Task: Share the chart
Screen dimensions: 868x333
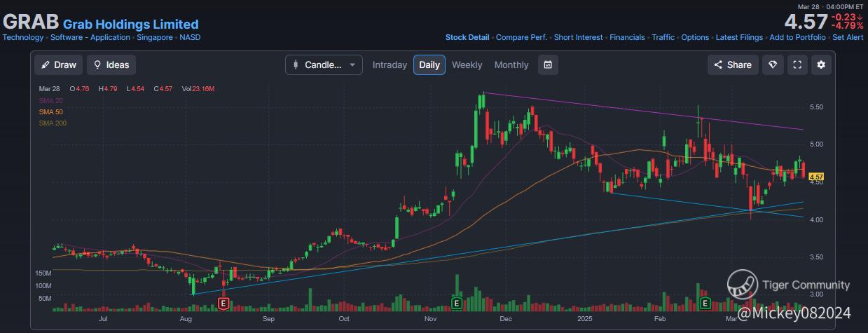Action: point(733,64)
